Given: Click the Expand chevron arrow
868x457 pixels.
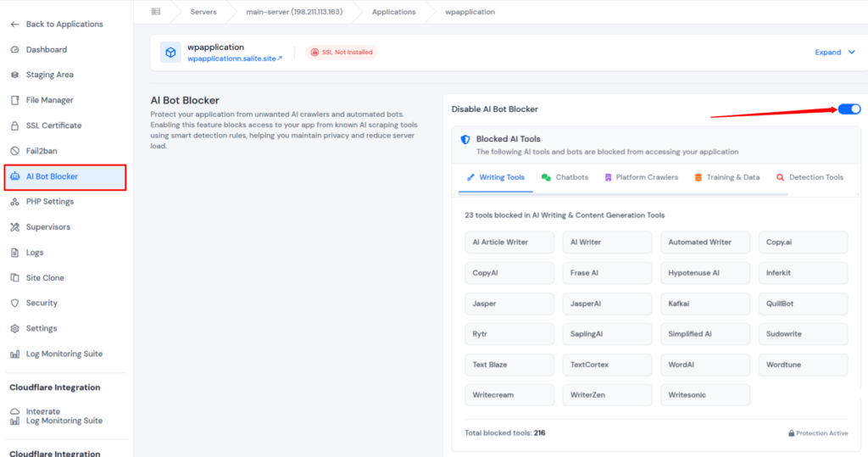Looking at the screenshot, I should coord(852,53).
